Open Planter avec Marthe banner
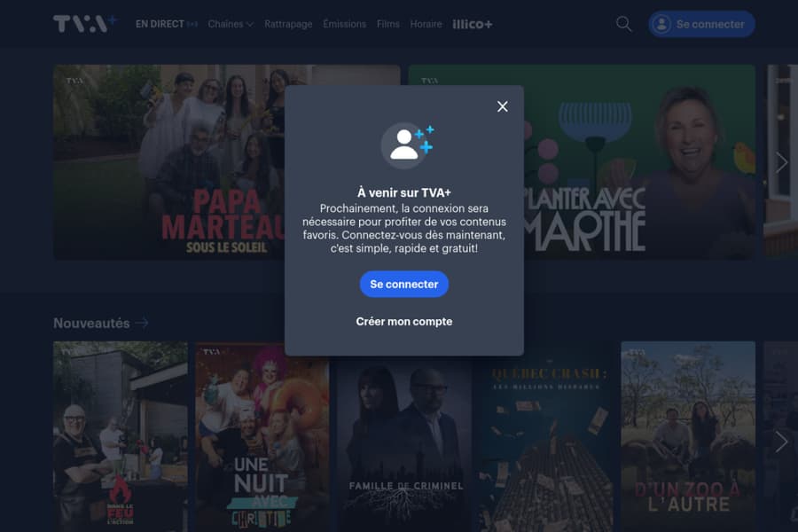Viewport: 798px width, 532px height. pos(639,162)
